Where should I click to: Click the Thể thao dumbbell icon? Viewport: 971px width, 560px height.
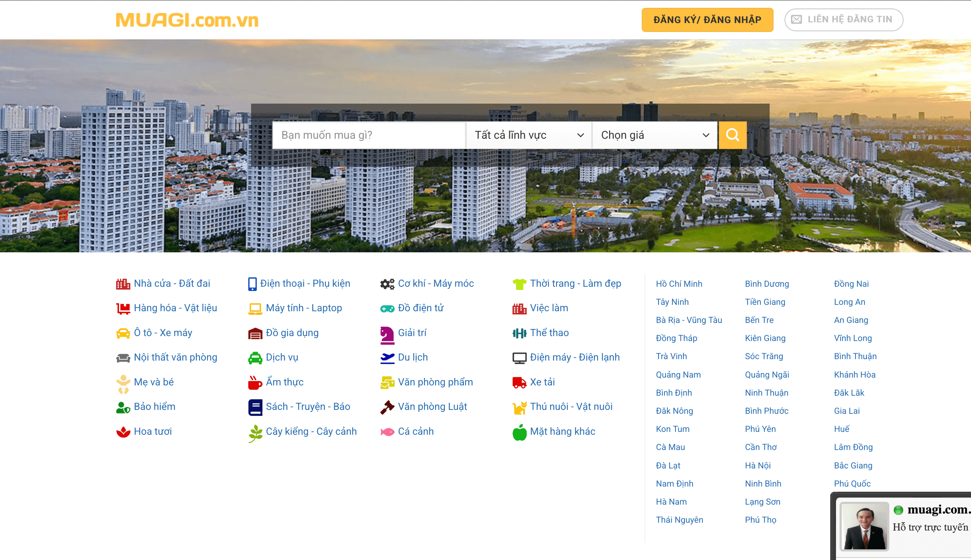(519, 333)
